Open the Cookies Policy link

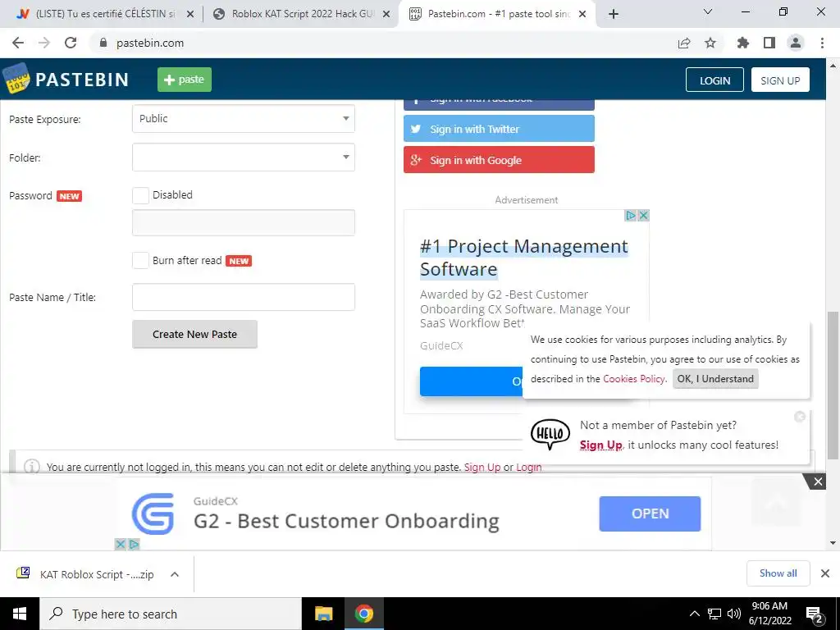click(634, 379)
